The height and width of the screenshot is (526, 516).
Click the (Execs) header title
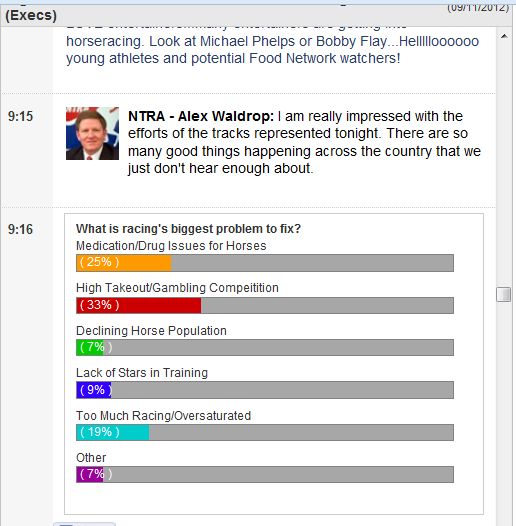click(x=31, y=15)
